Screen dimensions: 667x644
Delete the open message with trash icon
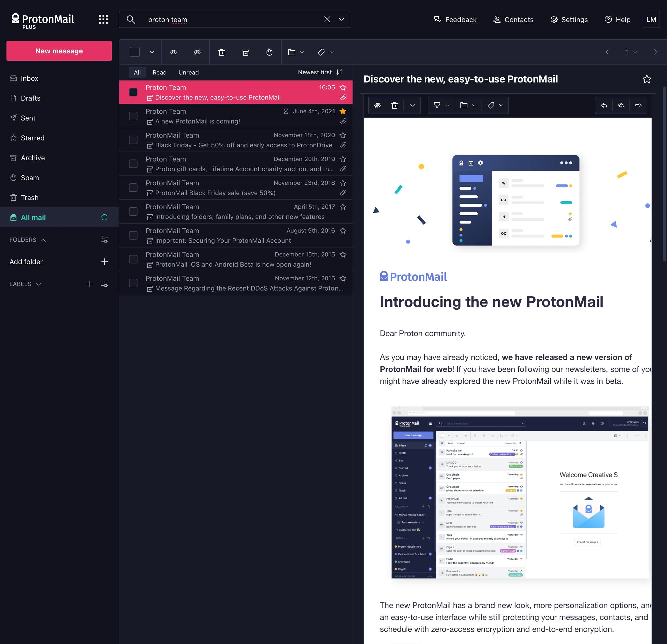coord(395,105)
